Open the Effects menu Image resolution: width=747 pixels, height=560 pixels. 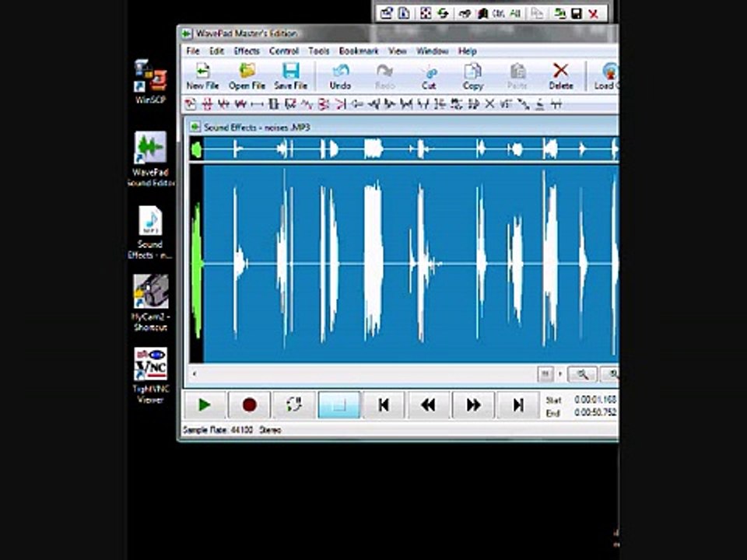(x=247, y=51)
